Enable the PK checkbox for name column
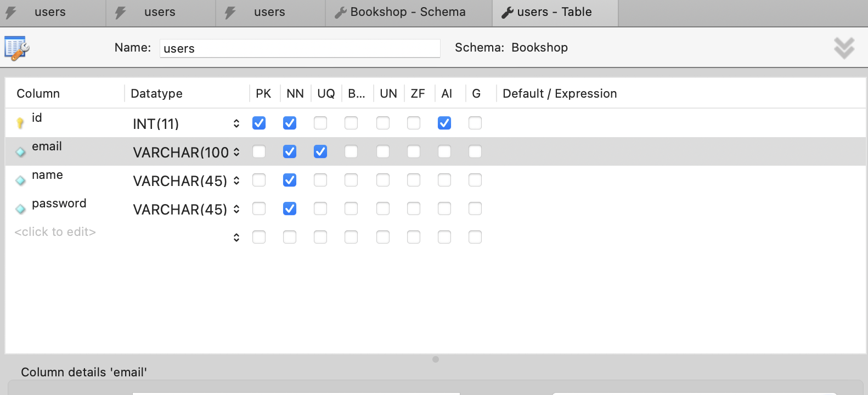This screenshot has width=868, height=395. [x=259, y=180]
